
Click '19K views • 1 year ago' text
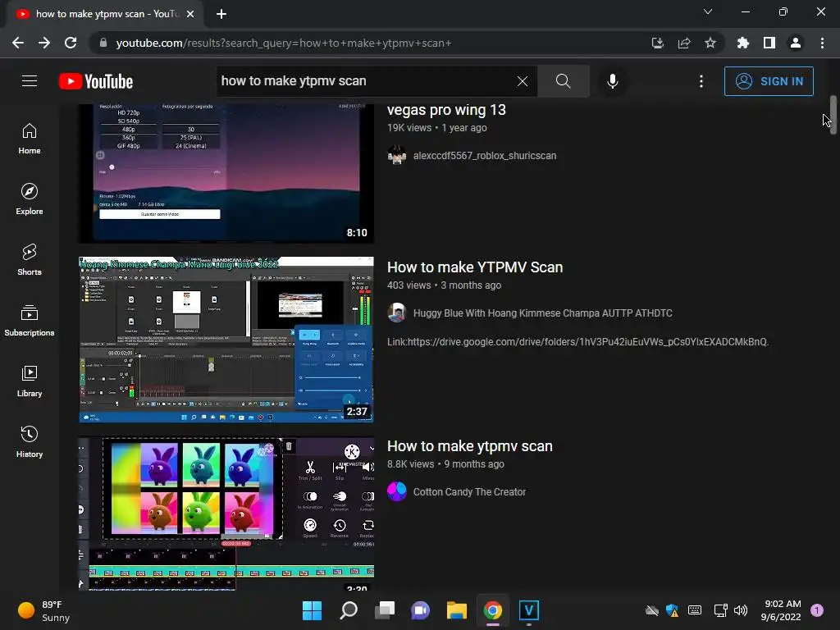coord(437,128)
